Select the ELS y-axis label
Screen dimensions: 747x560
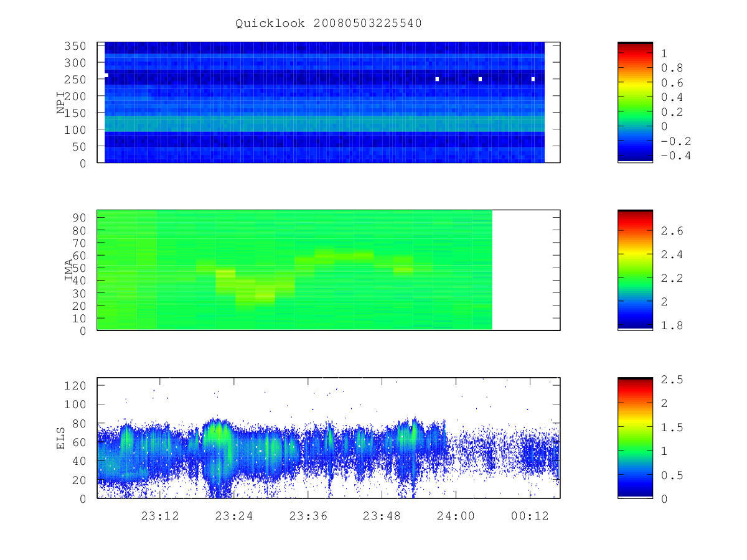click(61, 438)
